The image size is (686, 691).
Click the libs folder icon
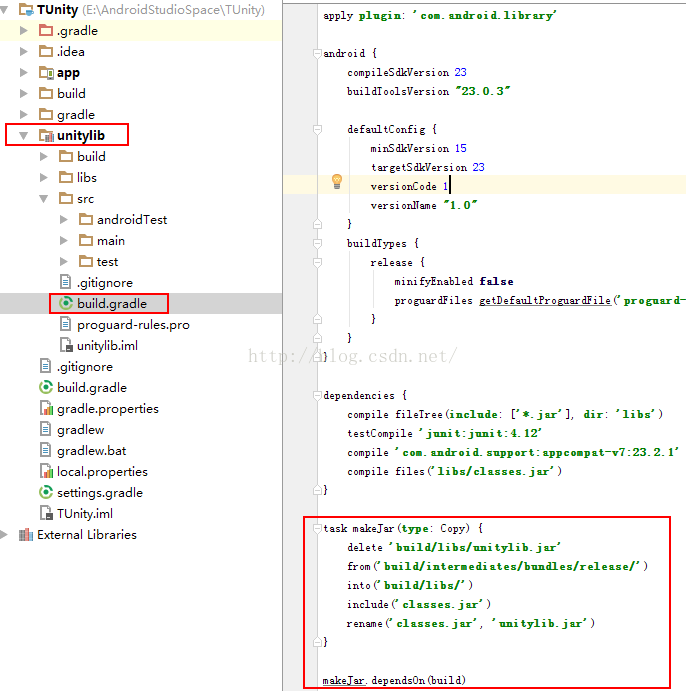tap(66, 177)
